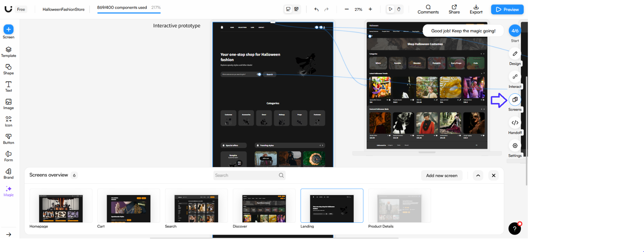
Task: Switch to pointer select mode
Action: coord(390,9)
